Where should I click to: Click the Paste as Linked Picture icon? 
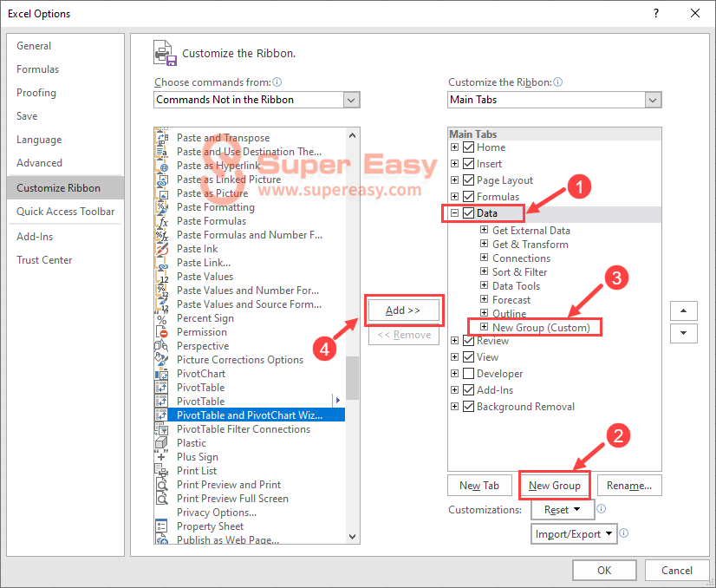(x=161, y=180)
